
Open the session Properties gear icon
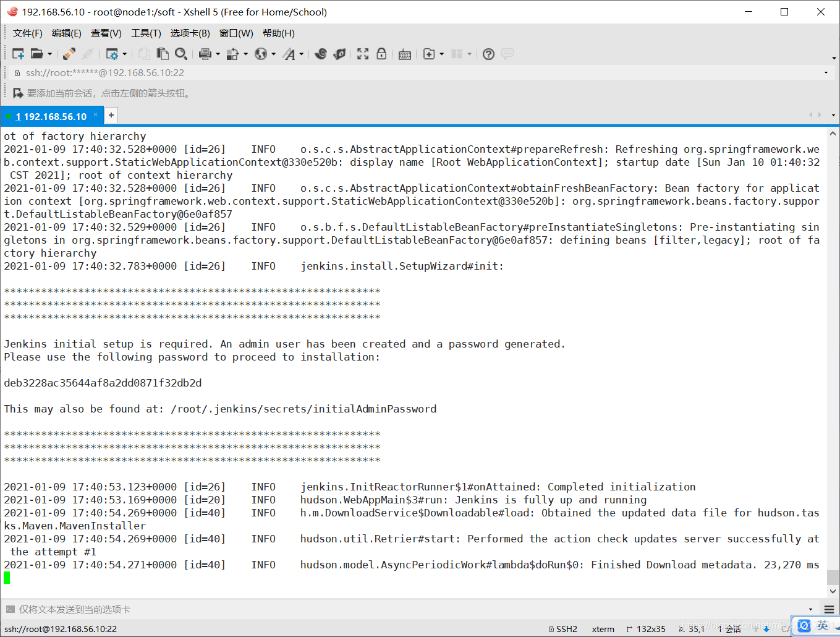tap(112, 54)
